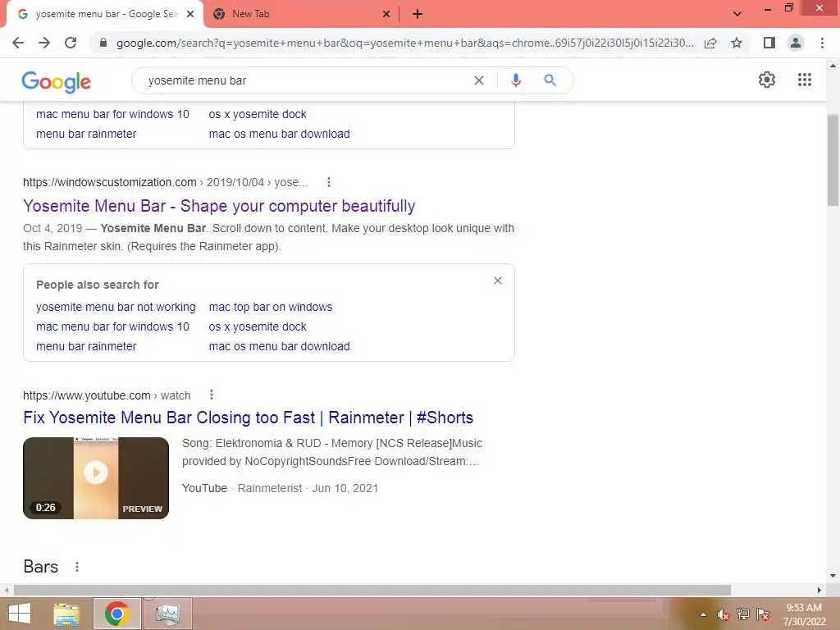Click the scroll down arrow
Viewport: 840px width, 630px height.
pos(833,576)
